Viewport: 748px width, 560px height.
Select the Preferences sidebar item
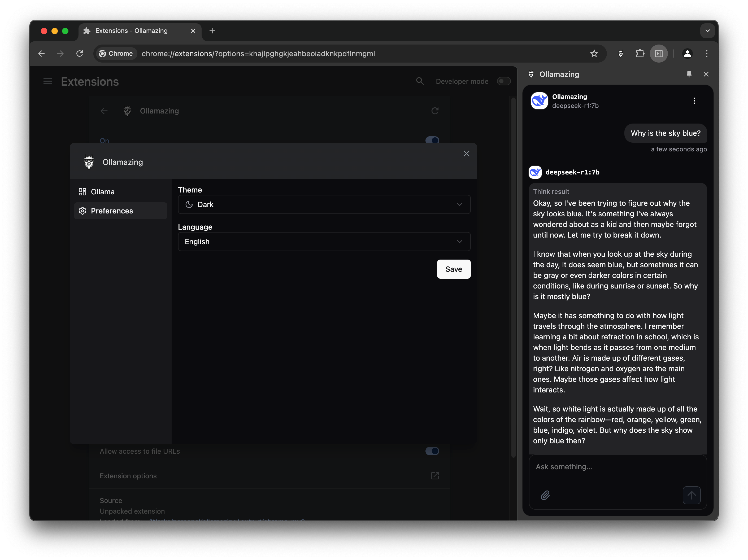(x=120, y=211)
